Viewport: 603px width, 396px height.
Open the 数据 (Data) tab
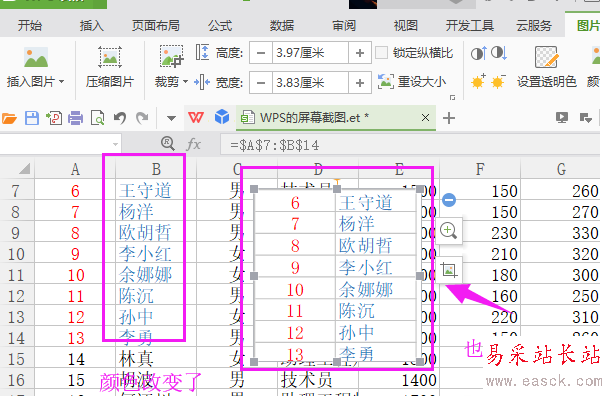282,26
